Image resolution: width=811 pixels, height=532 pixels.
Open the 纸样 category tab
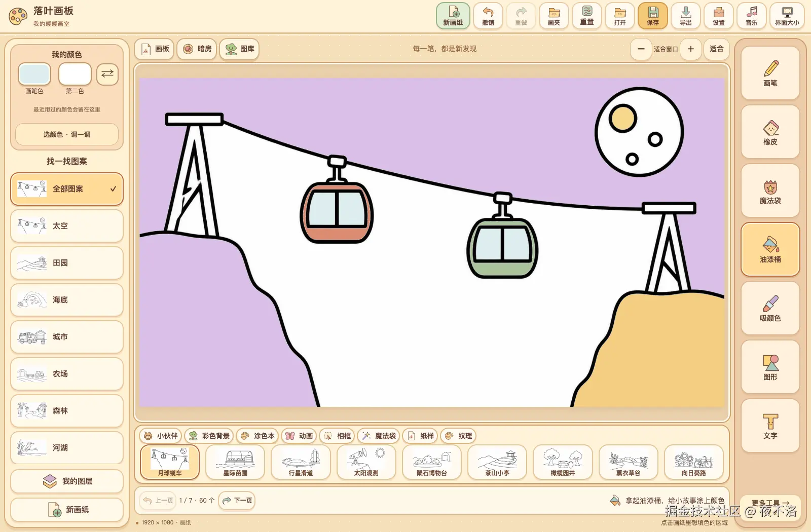pos(421,436)
